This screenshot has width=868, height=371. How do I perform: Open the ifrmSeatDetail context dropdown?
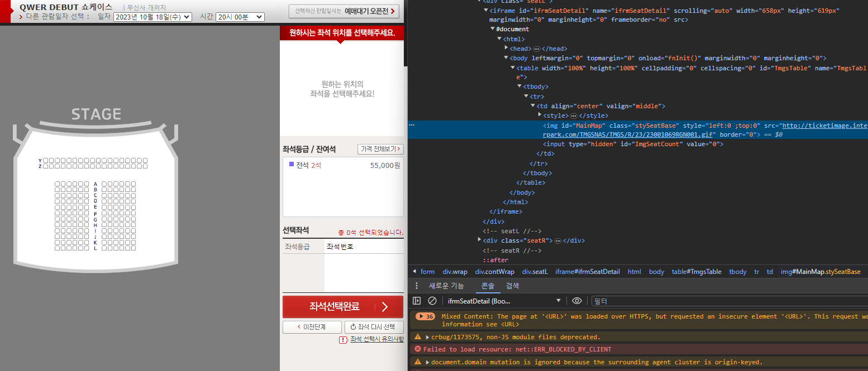504,301
